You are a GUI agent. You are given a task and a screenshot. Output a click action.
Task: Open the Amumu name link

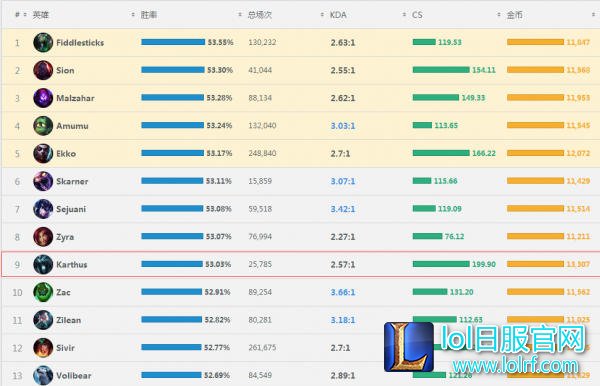(72, 126)
